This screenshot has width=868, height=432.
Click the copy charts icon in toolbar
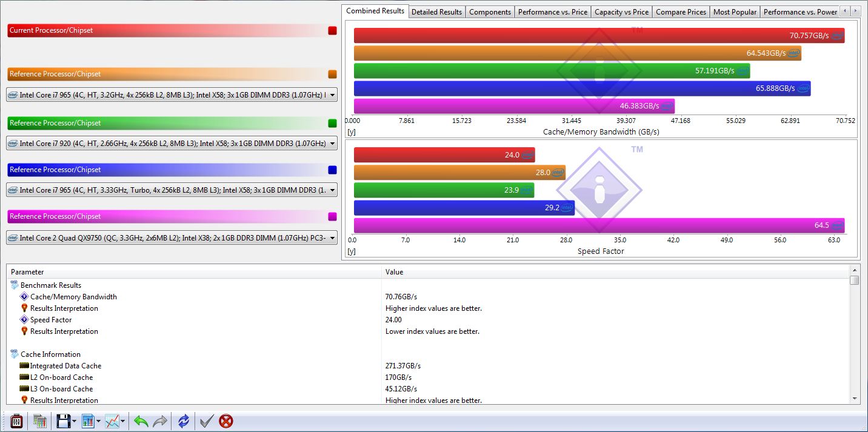pos(40,421)
